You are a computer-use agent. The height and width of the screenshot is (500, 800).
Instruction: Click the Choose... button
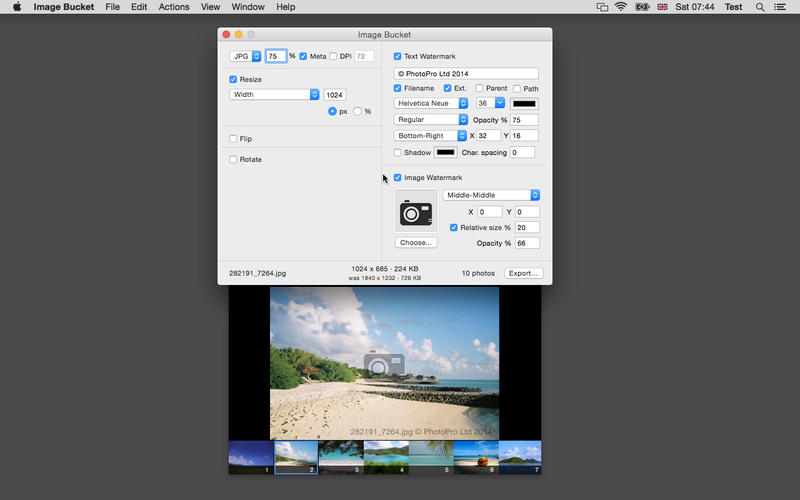tap(416, 242)
